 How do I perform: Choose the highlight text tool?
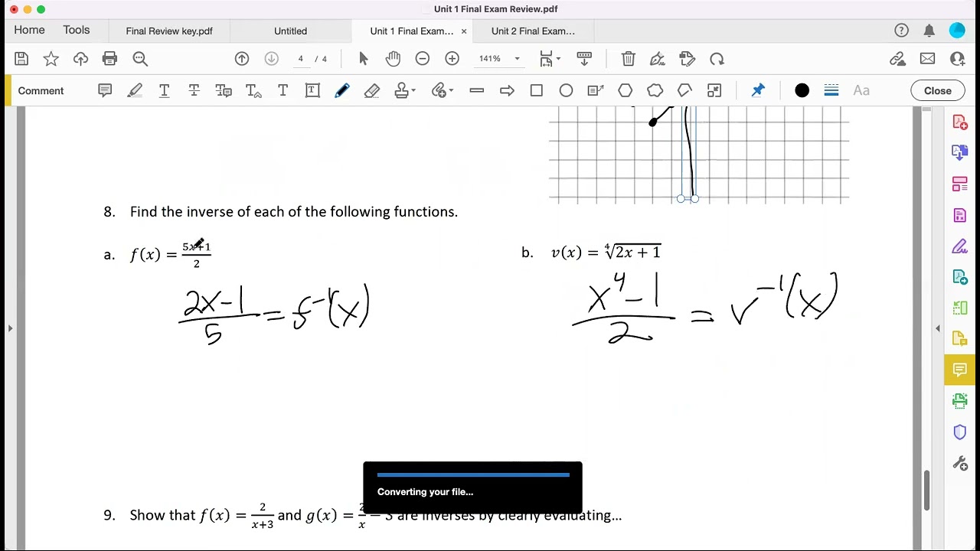tap(135, 90)
